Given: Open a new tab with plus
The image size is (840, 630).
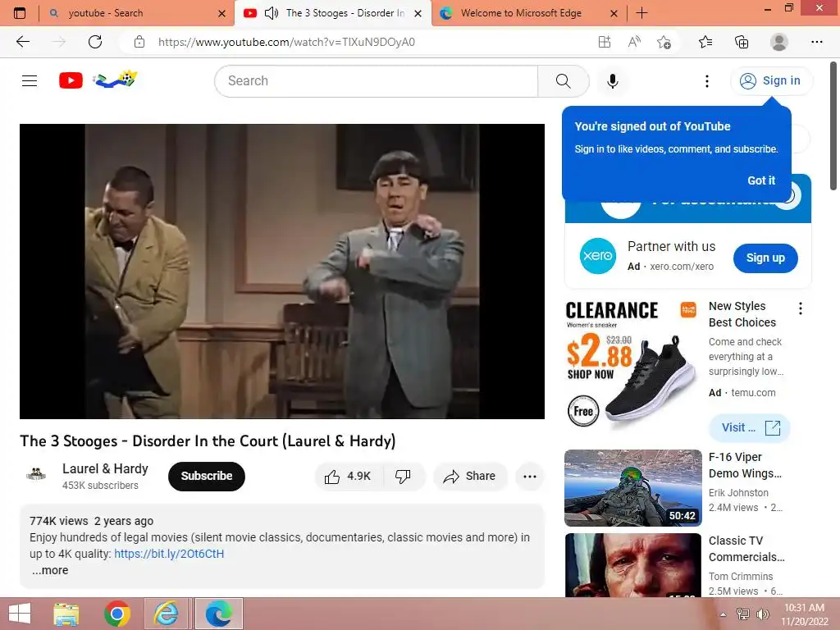Looking at the screenshot, I should 641,13.
